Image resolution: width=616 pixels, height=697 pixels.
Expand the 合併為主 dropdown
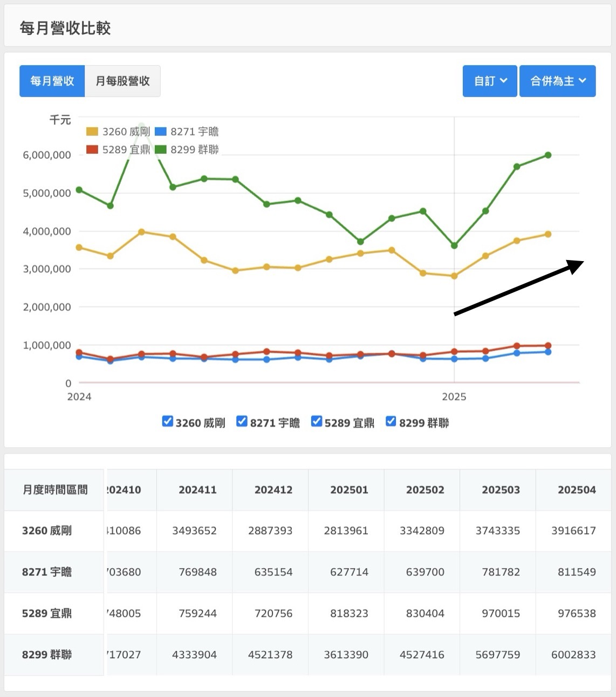[x=557, y=81]
